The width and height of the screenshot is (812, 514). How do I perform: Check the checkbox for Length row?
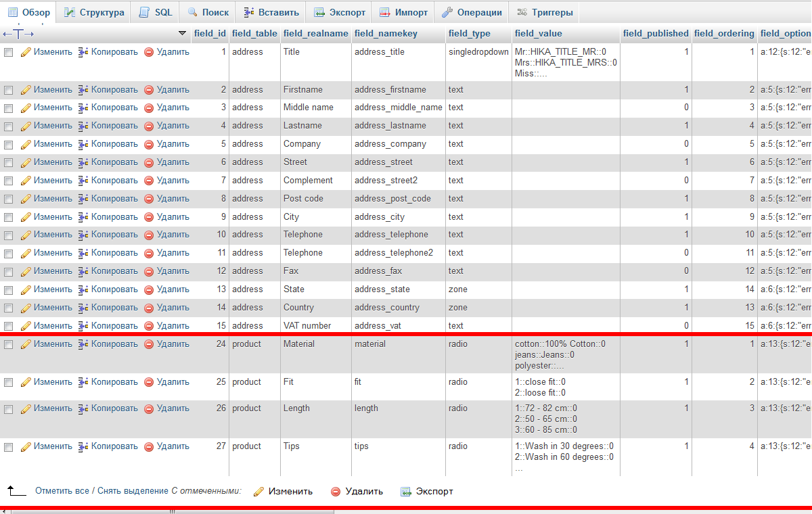point(9,408)
